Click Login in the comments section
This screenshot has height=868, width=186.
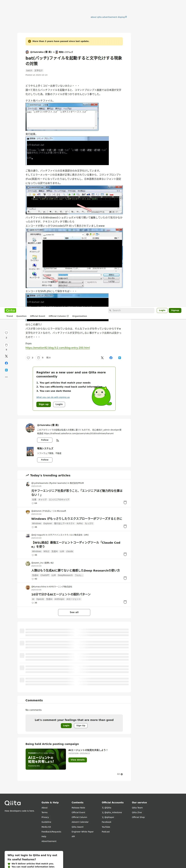pyautogui.click(x=66, y=726)
